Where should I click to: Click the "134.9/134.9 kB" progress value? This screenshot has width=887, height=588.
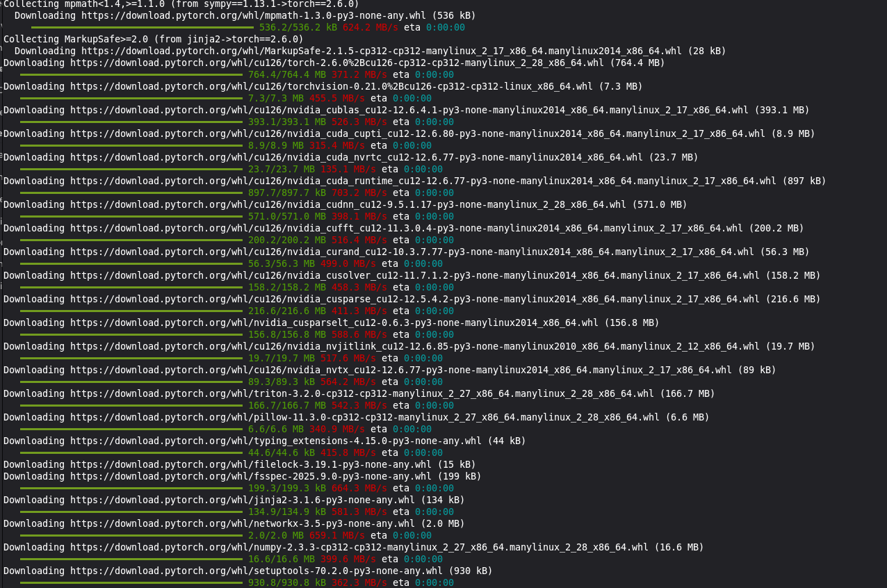tap(287, 512)
